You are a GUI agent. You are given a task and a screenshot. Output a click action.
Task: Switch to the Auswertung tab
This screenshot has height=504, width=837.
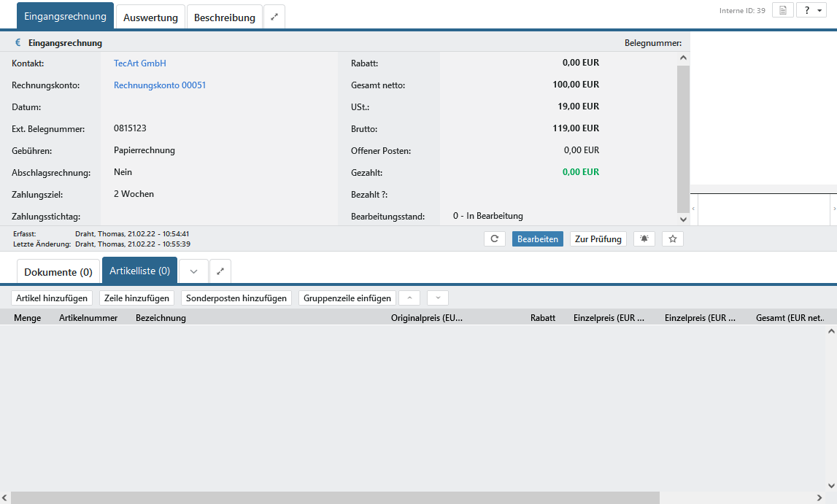coord(150,18)
